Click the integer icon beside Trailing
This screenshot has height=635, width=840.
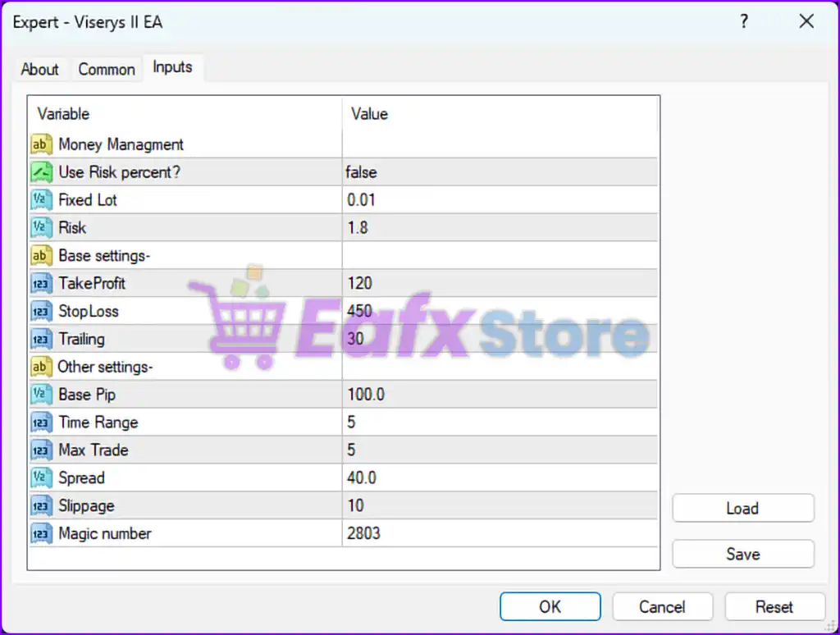click(41, 339)
